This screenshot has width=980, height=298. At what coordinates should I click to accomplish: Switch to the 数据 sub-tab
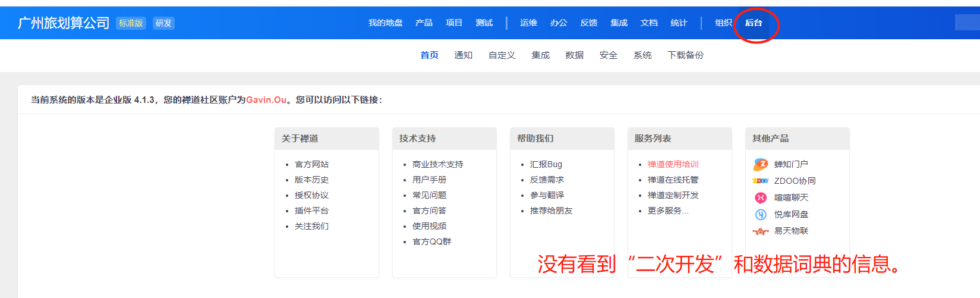tap(574, 55)
